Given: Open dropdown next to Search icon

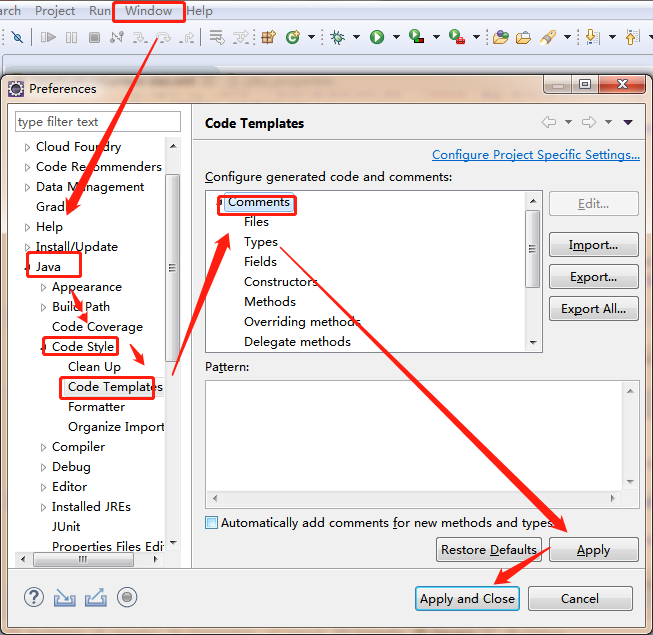Looking at the screenshot, I should (567, 37).
